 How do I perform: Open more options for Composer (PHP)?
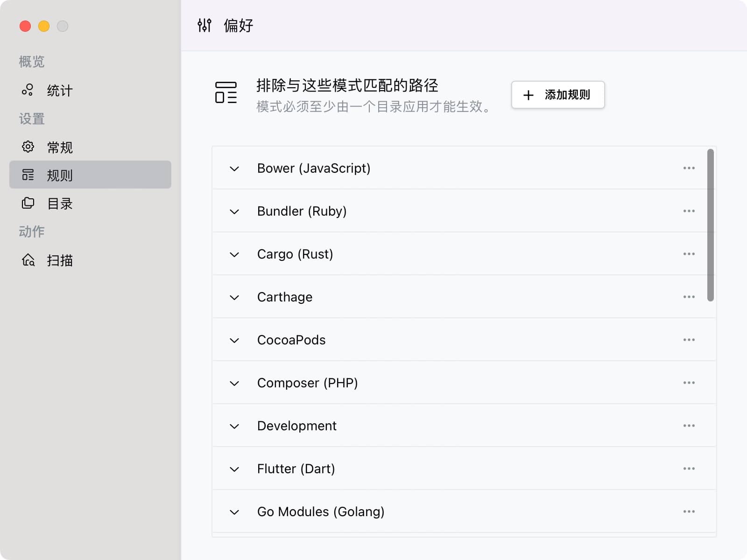(689, 383)
